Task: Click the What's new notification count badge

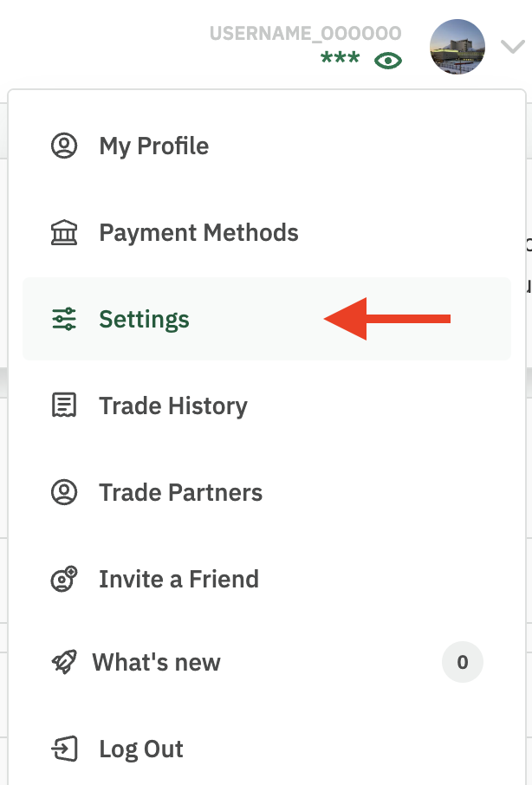Action: pos(463,662)
